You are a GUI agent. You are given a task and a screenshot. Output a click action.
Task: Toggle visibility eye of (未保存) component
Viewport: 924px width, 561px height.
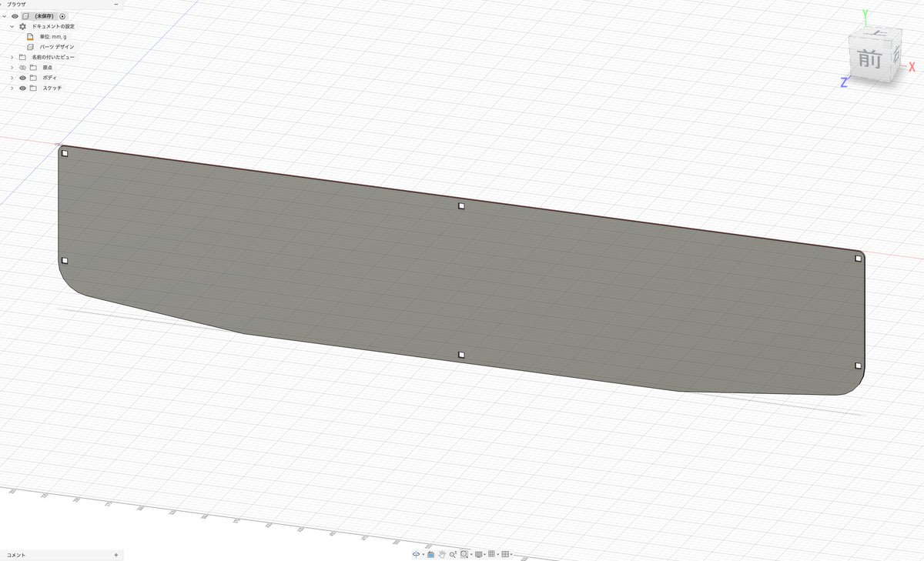click(x=15, y=16)
